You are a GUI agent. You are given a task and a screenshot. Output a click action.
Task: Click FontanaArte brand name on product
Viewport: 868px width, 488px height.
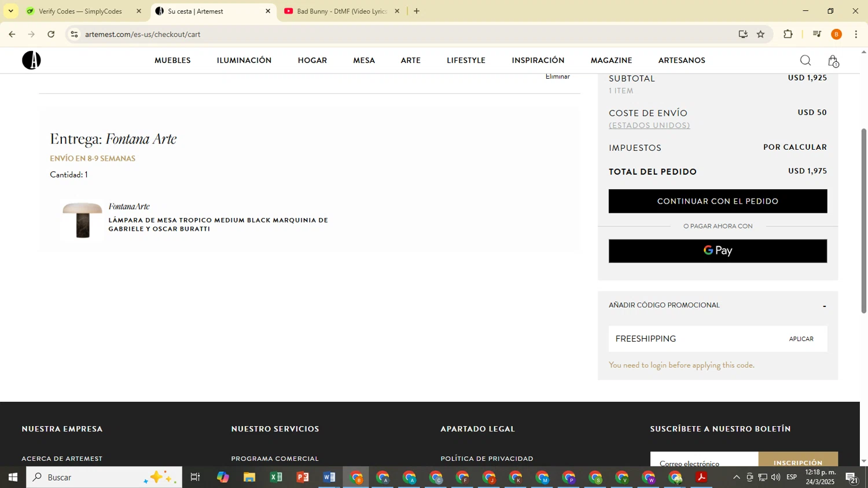click(129, 206)
